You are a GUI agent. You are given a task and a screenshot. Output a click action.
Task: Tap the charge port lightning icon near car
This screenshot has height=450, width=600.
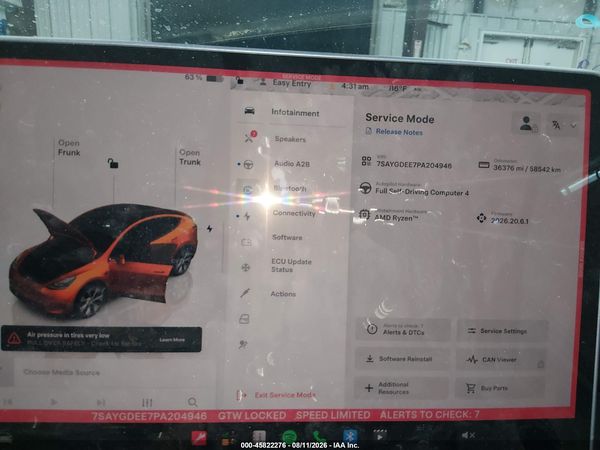(209, 228)
